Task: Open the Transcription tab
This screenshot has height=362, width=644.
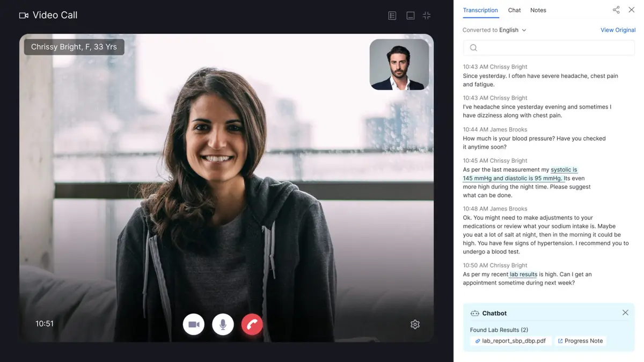Action: pyautogui.click(x=480, y=10)
